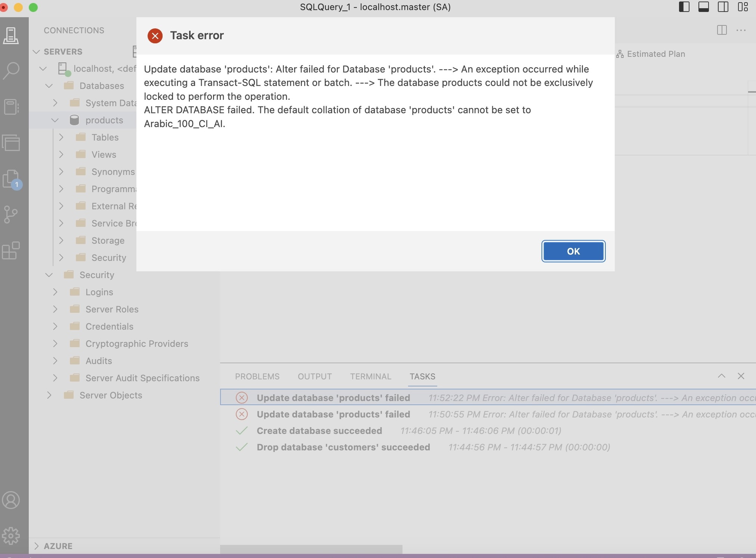The width and height of the screenshot is (756, 558).
Task: Toggle the primary sidebar visibility icon
Action: (x=684, y=7)
